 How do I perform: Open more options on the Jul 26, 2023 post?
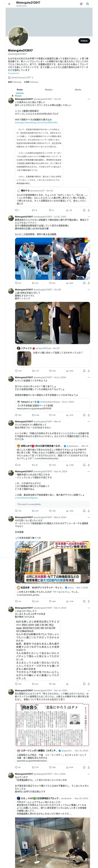click(89, 217)
